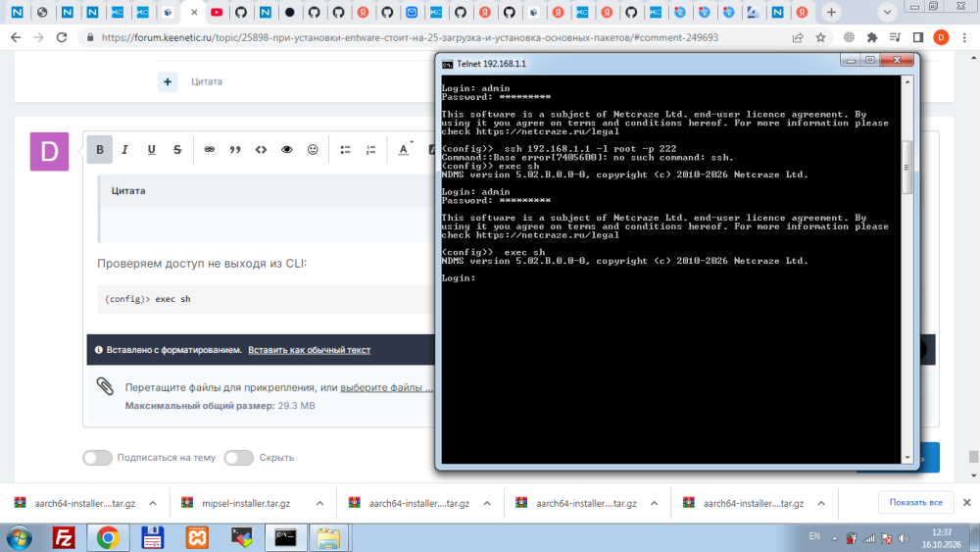Switch to the YouTube browser tab
This screenshot has height=552, width=980.
(217, 12)
